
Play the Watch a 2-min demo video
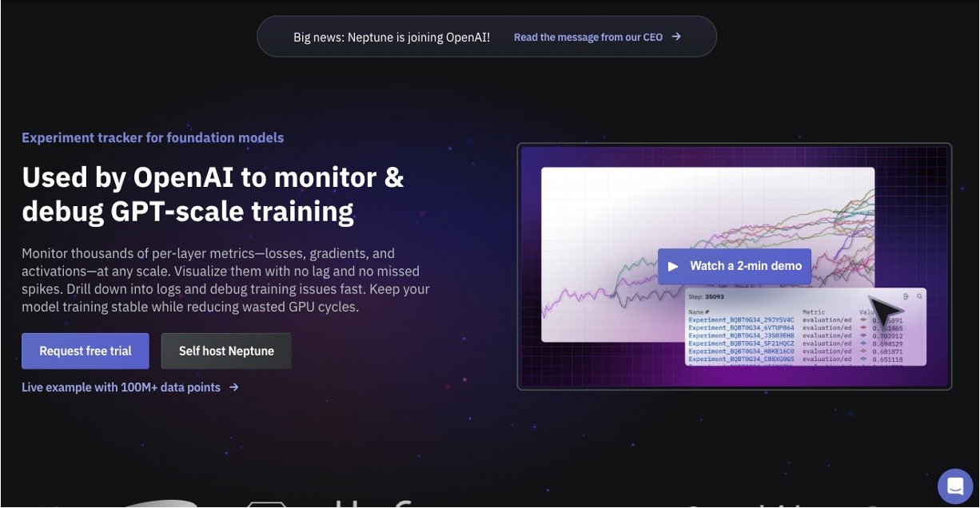tap(735, 266)
